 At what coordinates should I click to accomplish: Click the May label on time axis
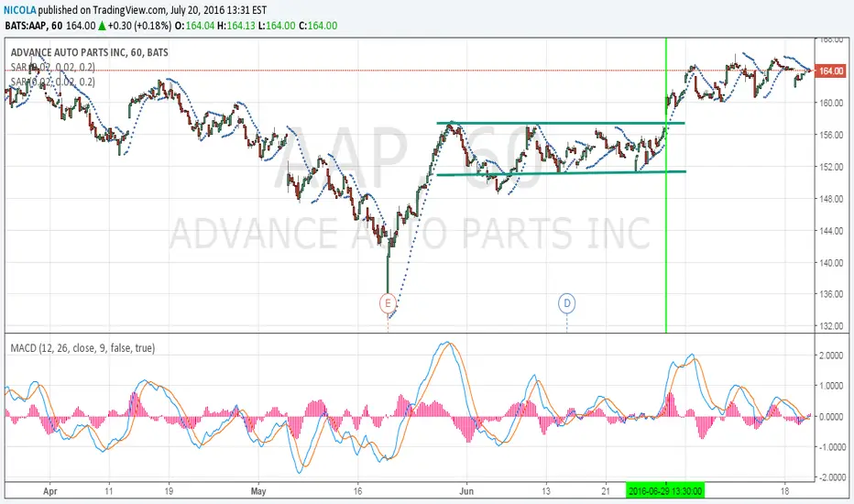[x=258, y=491]
